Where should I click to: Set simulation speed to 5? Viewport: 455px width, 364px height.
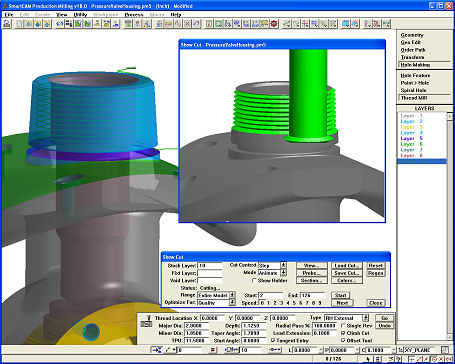(x=294, y=303)
